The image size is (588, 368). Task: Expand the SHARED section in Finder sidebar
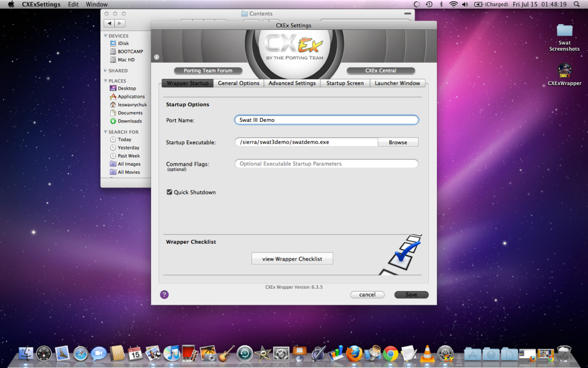click(106, 71)
